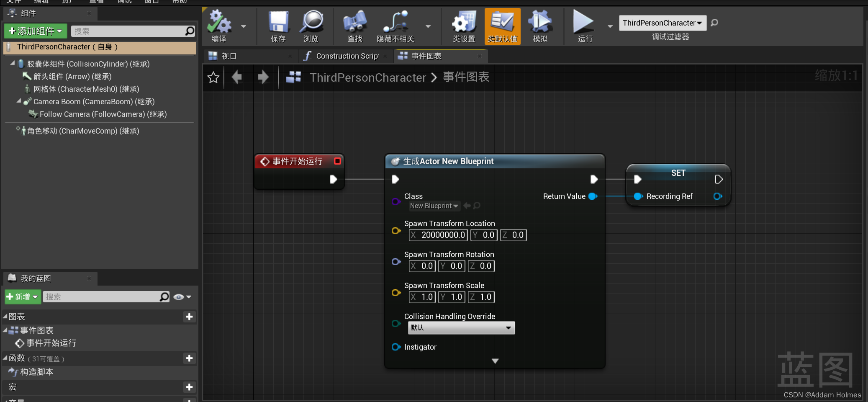
Task: Toggle red delegate pin on 事件开始运行
Action: pyautogui.click(x=337, y=161)
